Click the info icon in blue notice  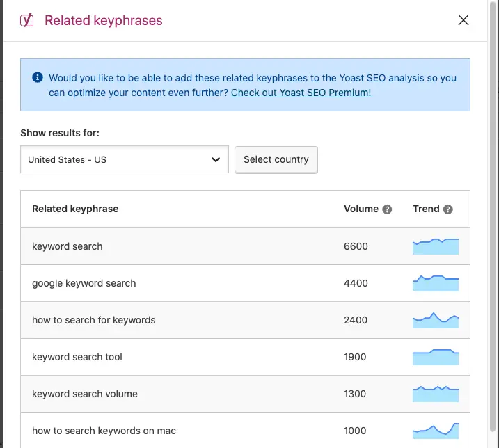coord(38,77)
